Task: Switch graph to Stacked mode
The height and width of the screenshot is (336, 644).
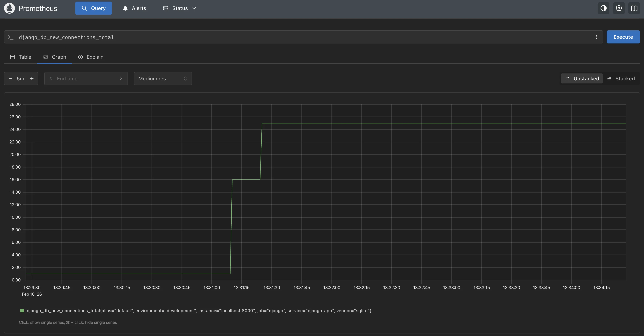Action: [x=621, y=78]
